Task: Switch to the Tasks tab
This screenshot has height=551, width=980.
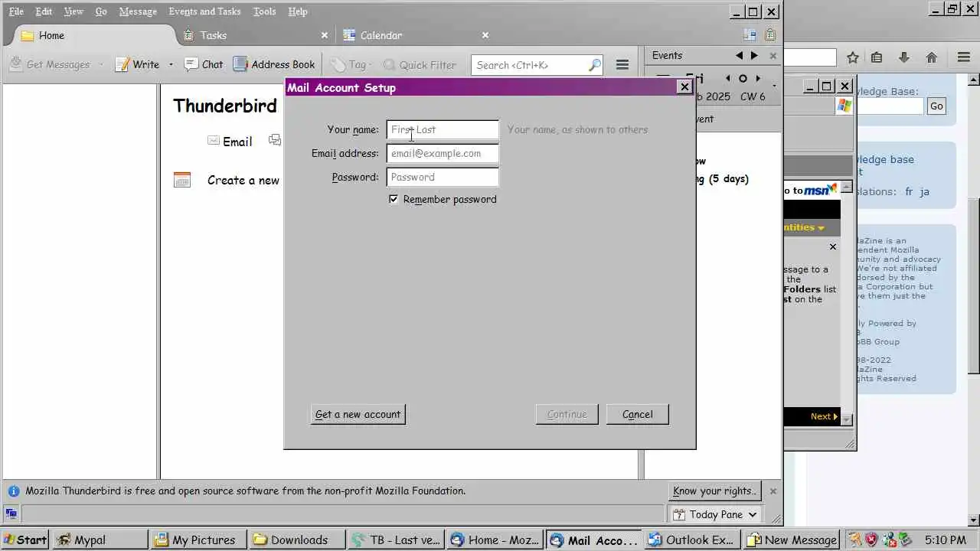Action: click(x=256, y=35)
